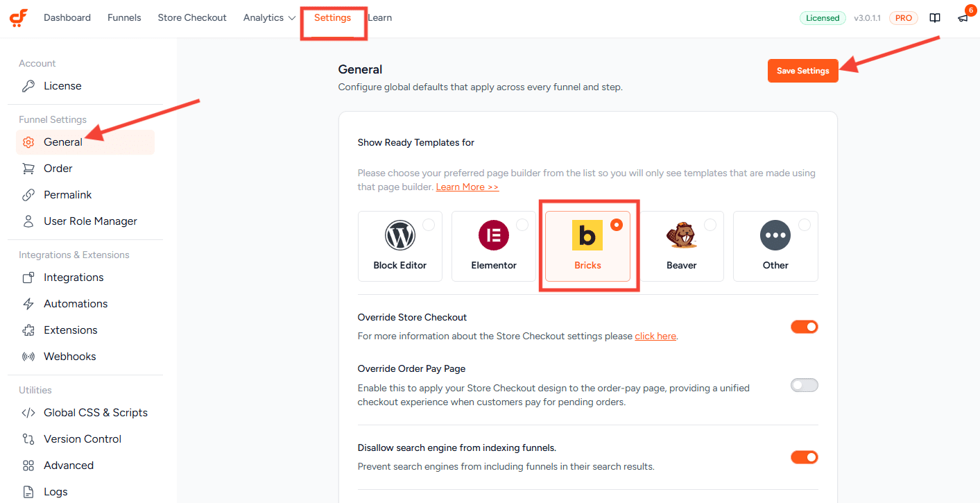Expand the Analytics dropdown menu
The image size is (980, 503).
[270, 18]
